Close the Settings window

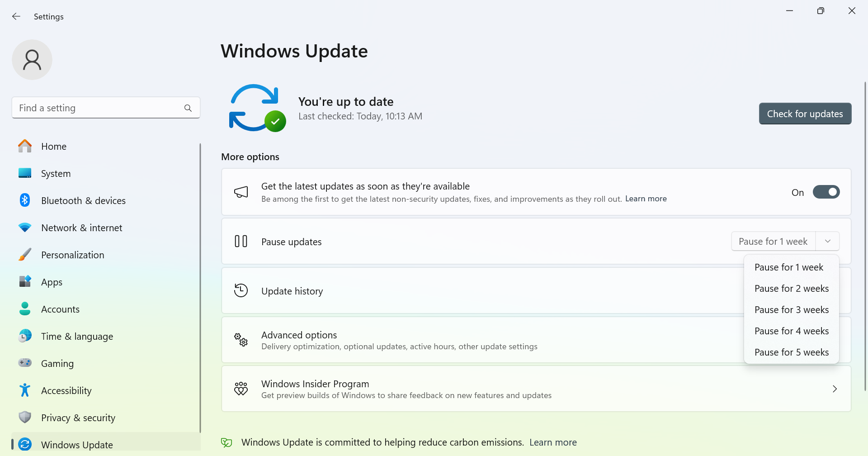pyautogui.click(x=852, y=11)
